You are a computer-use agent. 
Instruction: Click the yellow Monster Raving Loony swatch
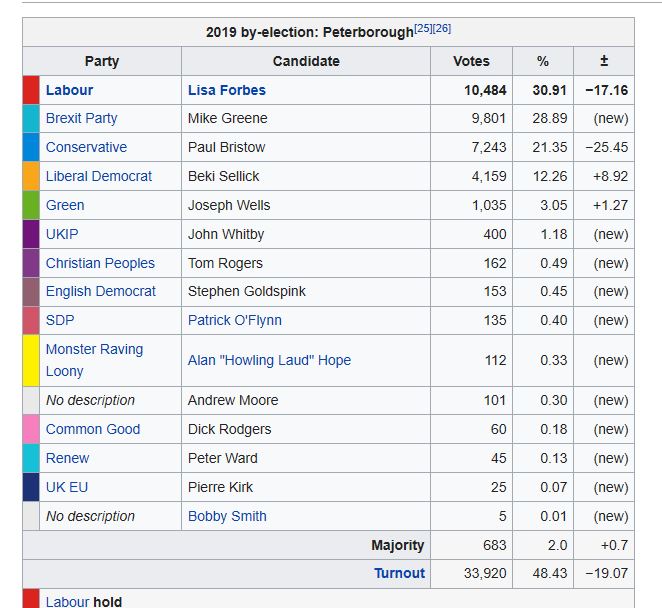31,360
